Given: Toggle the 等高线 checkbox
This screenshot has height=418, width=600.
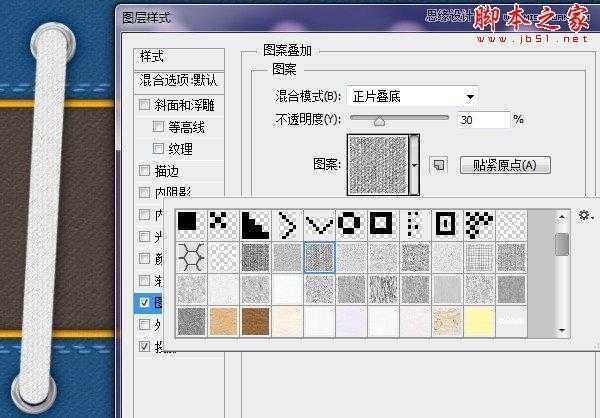Looking at the screenshot, I should [x=158, y=127].
